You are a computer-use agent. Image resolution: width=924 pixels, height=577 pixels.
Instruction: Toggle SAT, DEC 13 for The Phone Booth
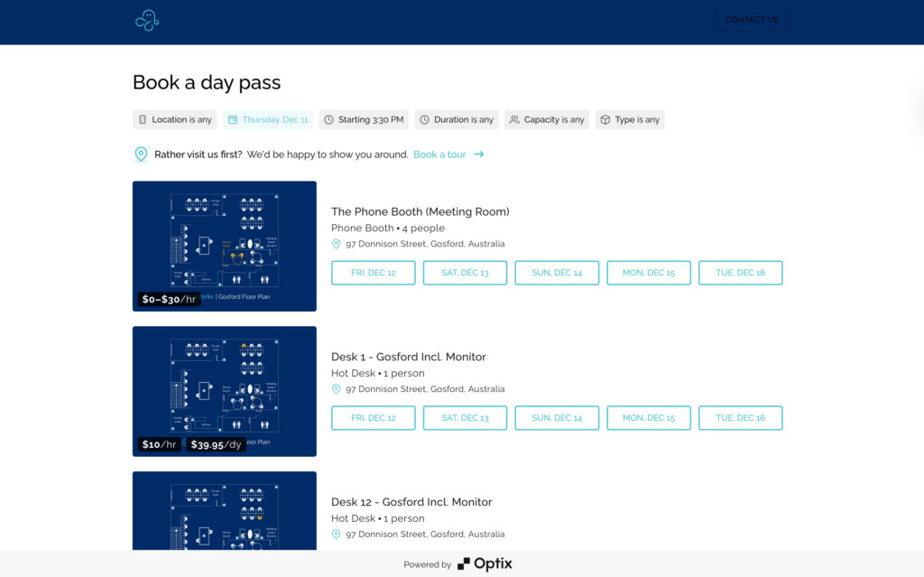tap(465, 272)
